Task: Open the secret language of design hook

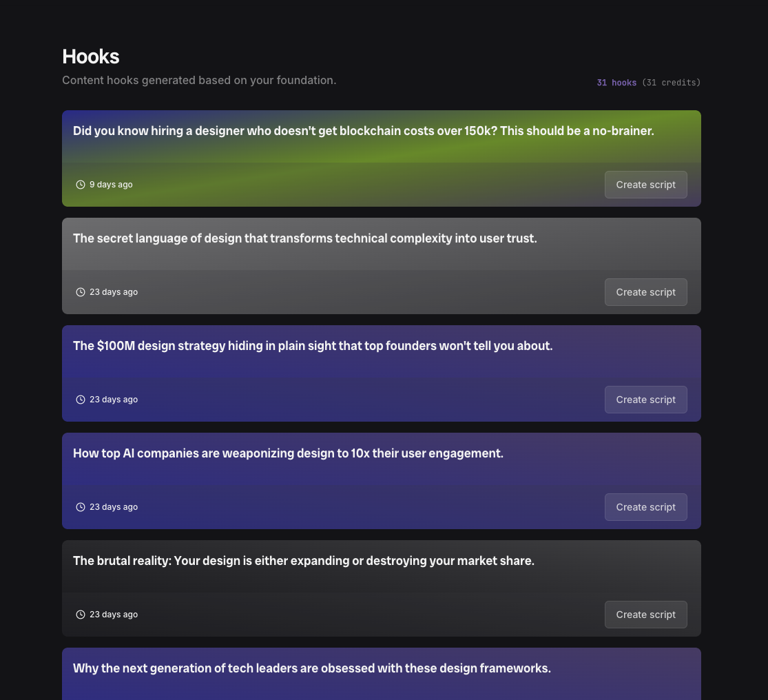Action: tap(304, 238)
